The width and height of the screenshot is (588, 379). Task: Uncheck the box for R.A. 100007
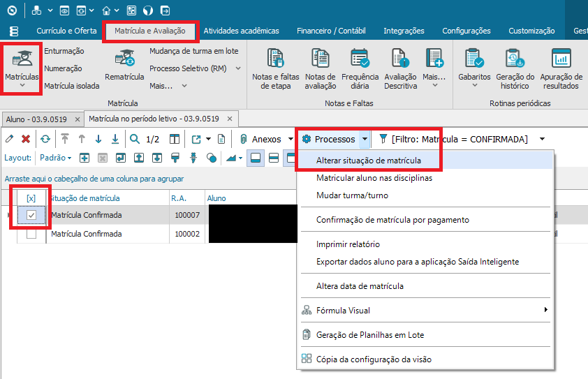(31, 215)
